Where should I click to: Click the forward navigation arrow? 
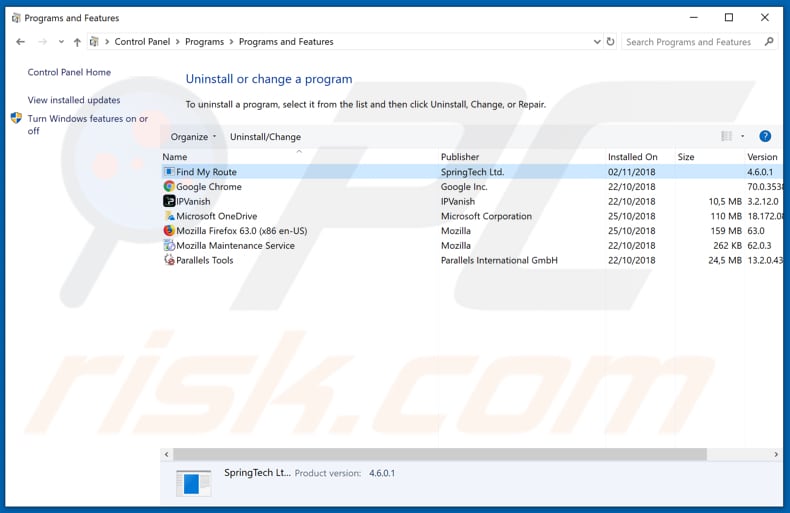point(42,42)
